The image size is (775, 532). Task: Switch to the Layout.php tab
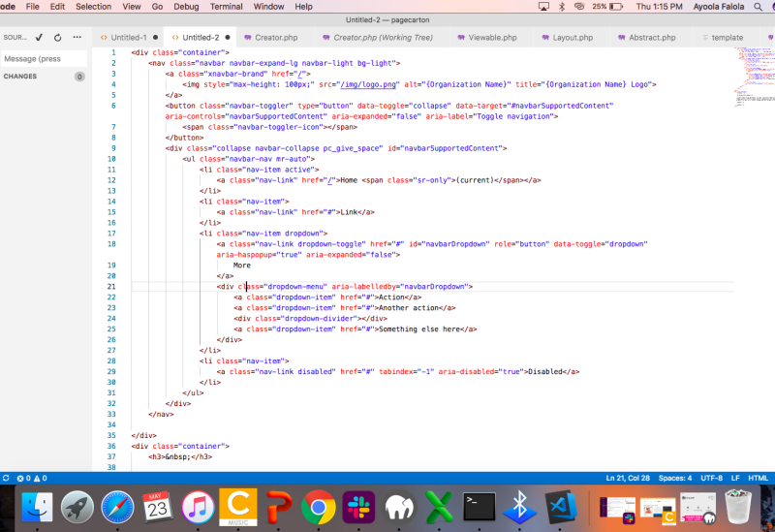coord(573,37)
